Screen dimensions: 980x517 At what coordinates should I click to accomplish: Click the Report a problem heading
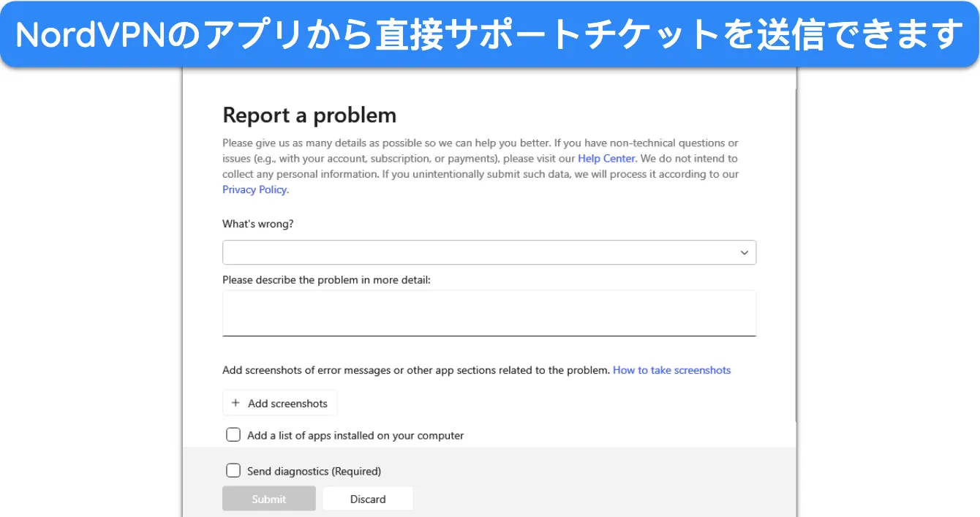pos(309,115)
